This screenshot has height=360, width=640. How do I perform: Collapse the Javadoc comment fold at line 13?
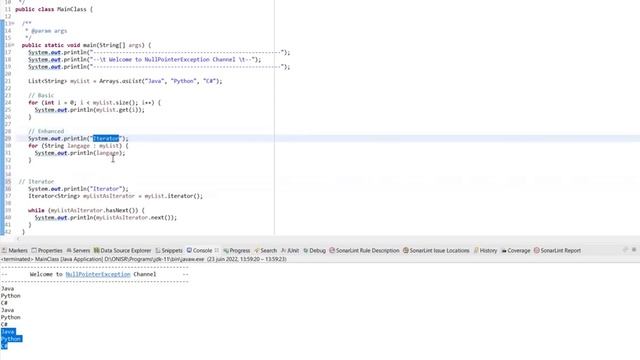tap(13, 23)
